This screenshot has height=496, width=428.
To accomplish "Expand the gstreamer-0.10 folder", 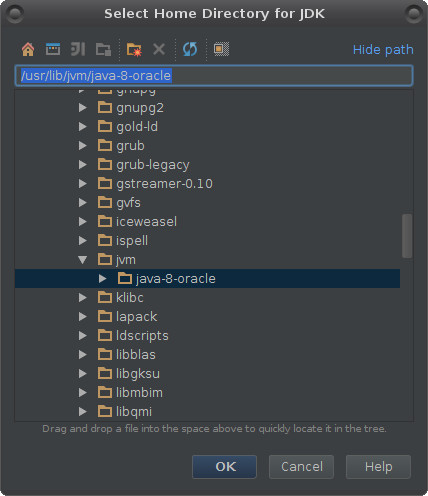I will 83,184.
